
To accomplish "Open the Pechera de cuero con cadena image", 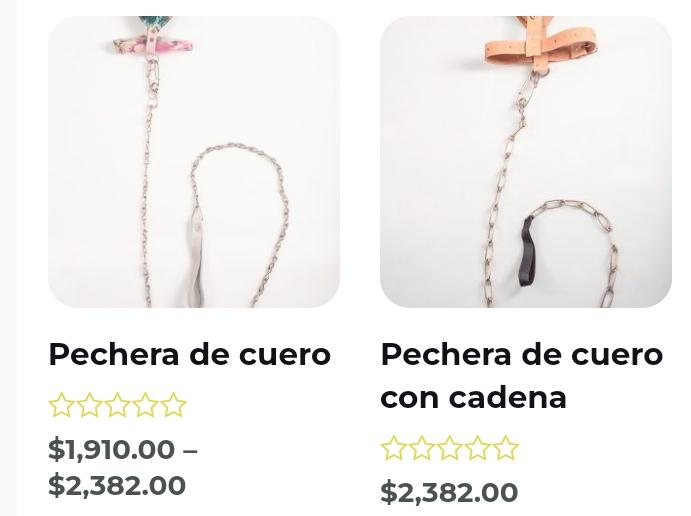I will click(x=526, y=162).
